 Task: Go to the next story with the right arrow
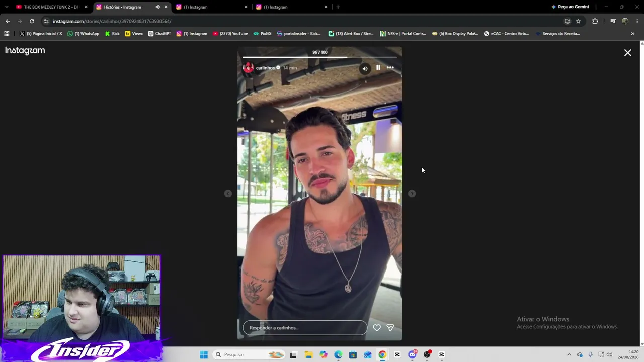coord(412,194)
